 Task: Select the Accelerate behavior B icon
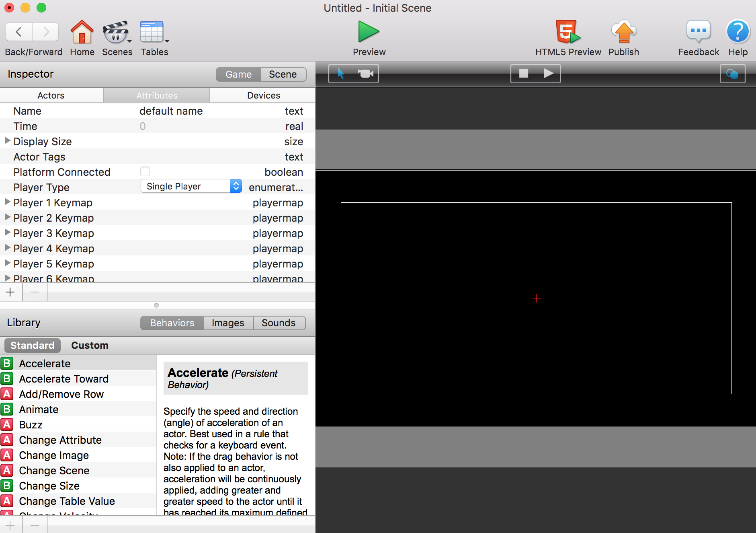[x=7, y=363]
